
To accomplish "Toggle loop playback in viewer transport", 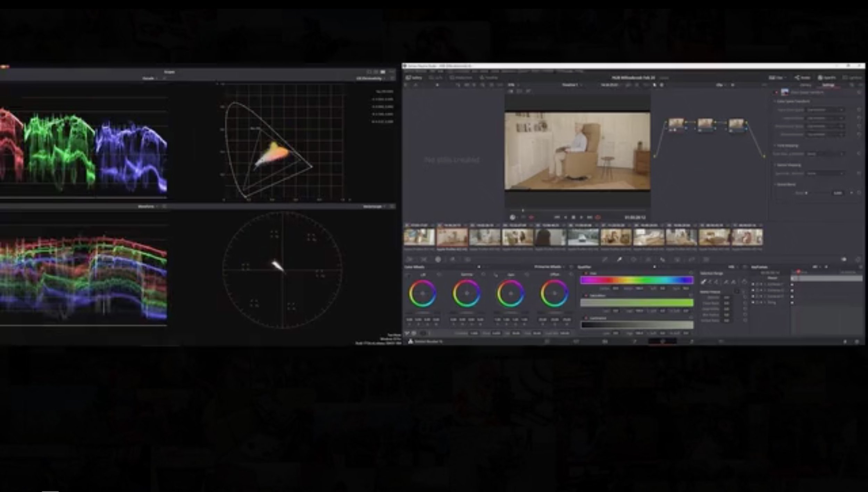I will (x=598, y=217).
